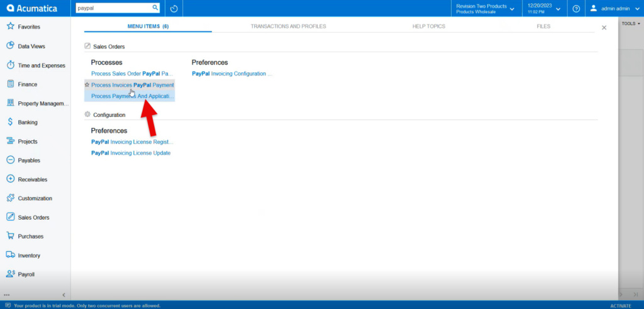Open Projects icon in sidebar

click(11, 141)
